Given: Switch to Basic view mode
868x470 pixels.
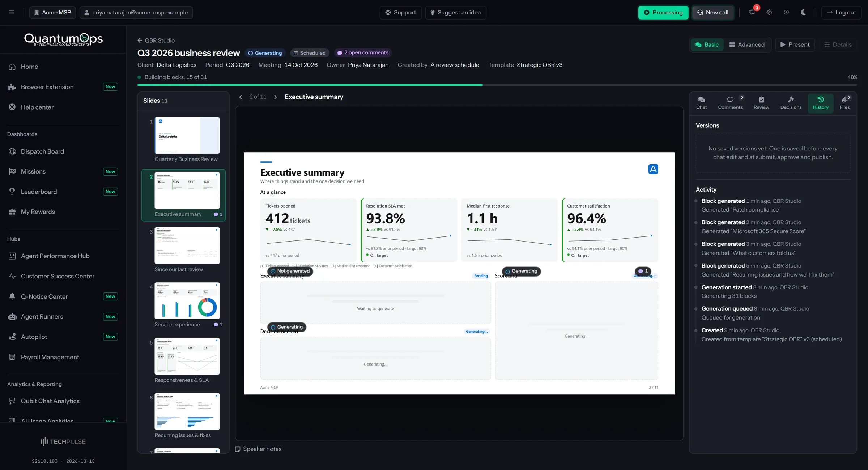Looking at the screenshot, I should [x=707, y=44].
